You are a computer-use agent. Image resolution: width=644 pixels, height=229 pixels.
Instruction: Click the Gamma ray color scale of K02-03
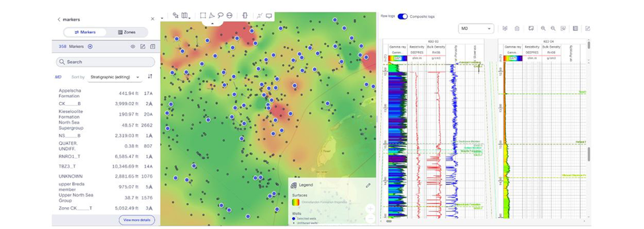point(396,58)
